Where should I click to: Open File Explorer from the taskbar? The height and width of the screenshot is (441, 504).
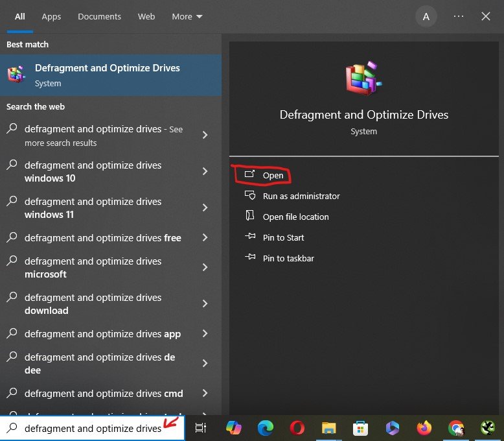[329, 428]
